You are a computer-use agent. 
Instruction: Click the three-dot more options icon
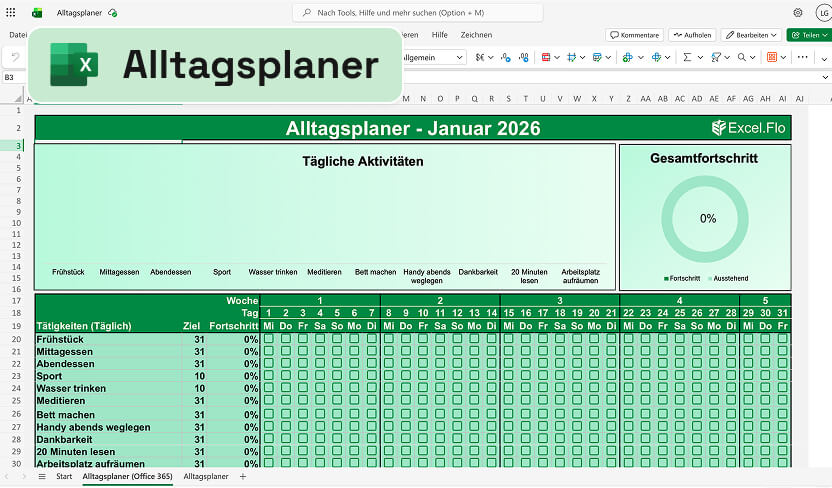tap(802, 57)
